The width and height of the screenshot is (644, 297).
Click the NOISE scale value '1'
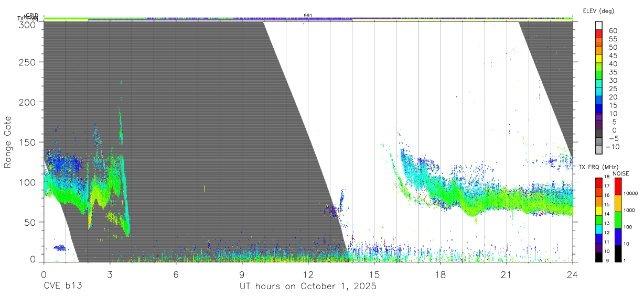626,260
